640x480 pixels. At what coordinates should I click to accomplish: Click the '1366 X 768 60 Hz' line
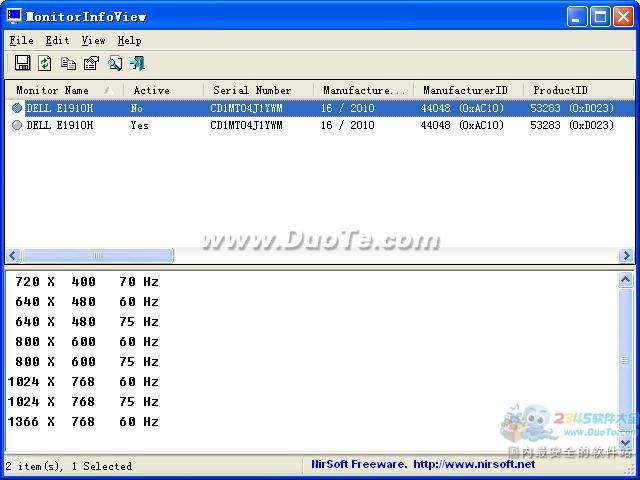83,422
